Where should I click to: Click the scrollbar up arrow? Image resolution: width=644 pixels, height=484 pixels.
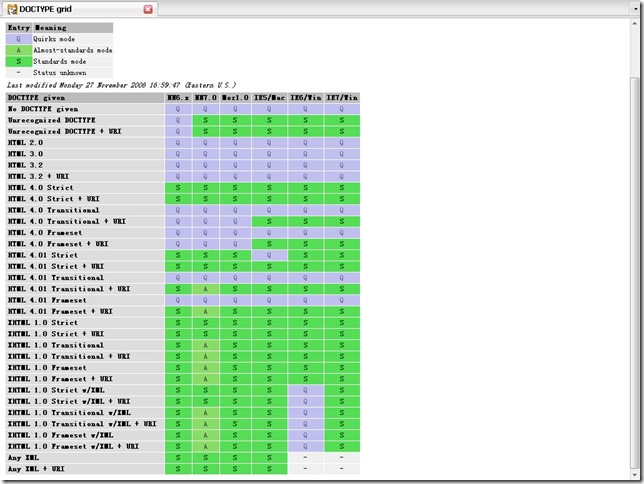click(635, 24)
